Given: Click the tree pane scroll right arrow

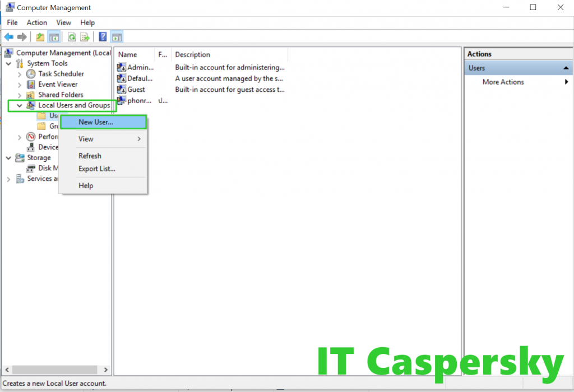Looking at the screenshot, I should 106,370.
